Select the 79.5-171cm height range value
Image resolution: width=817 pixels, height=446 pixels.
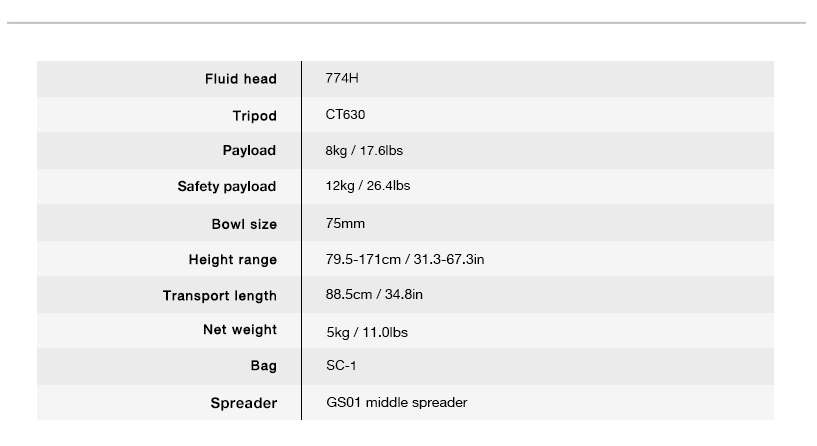point(405,259)
